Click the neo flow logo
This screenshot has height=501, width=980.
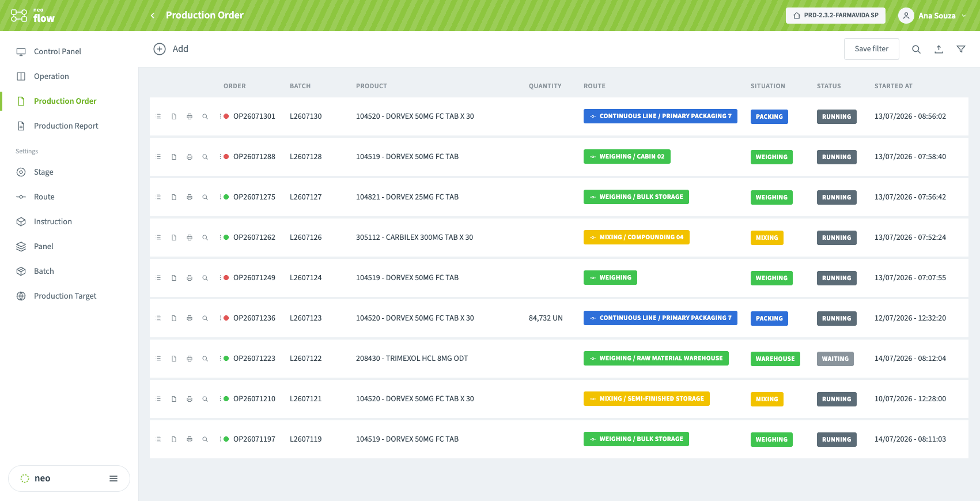pyautogui.click(x=33, y=16)
